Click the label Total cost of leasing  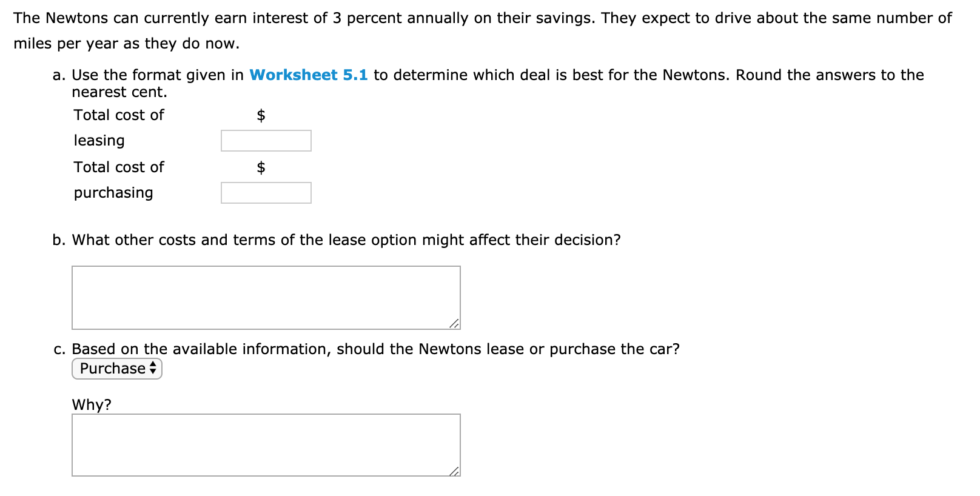pos(118,127)
